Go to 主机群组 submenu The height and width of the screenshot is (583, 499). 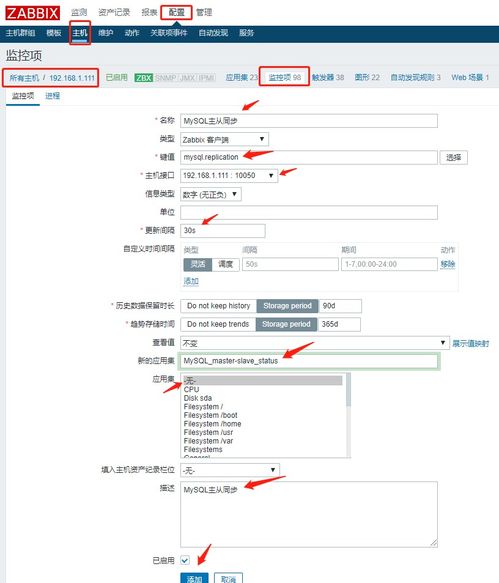pyautogui.click(x=20, y=33)
